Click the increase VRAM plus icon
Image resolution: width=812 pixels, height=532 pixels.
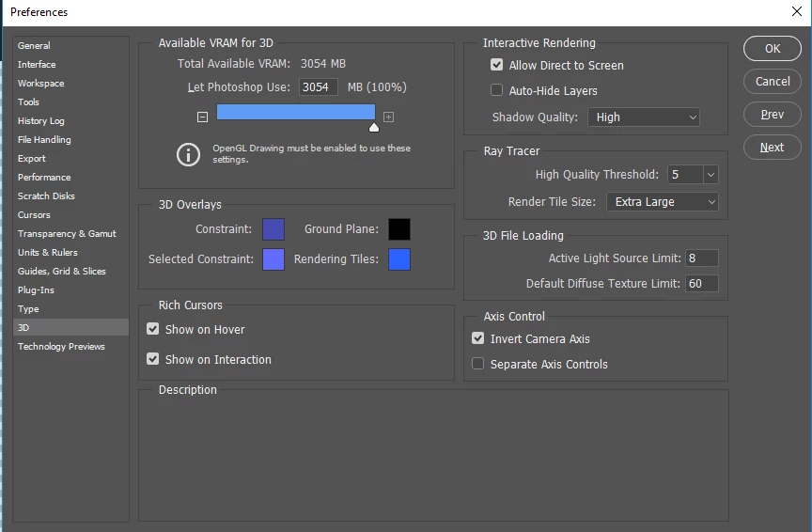(388, 117)
